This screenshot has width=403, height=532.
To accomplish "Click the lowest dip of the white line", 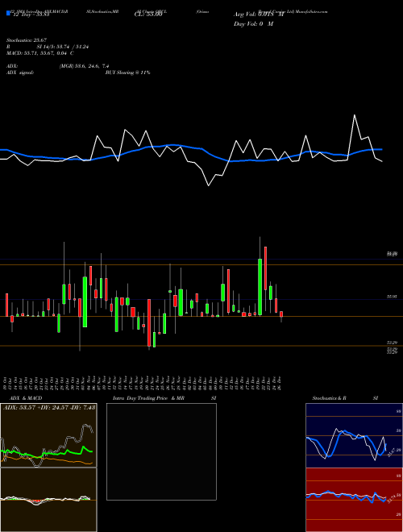I will click(208, 185).
